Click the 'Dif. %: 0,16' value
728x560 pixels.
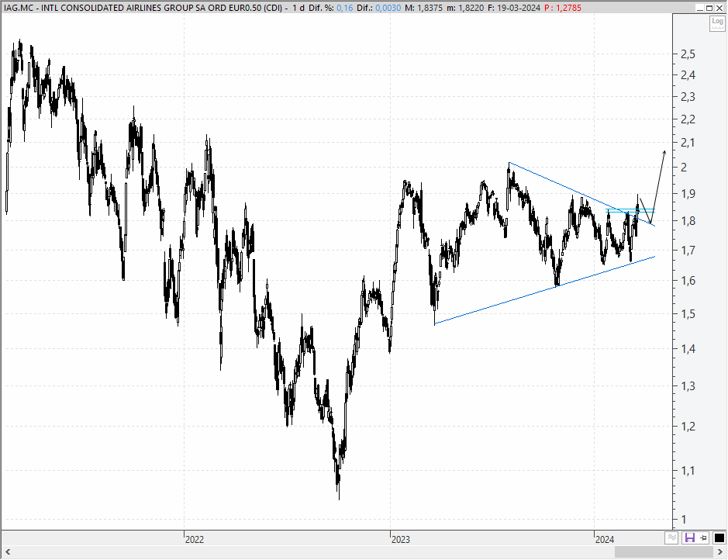click(330, 8)
